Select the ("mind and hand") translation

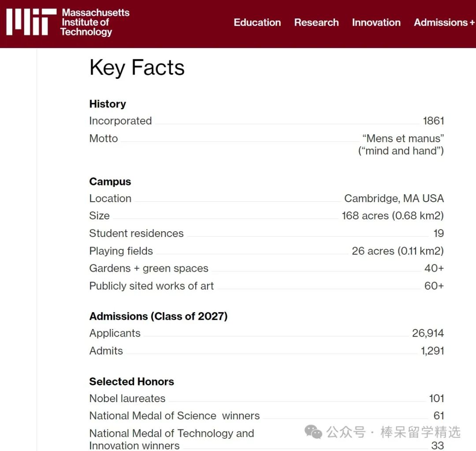401,151
